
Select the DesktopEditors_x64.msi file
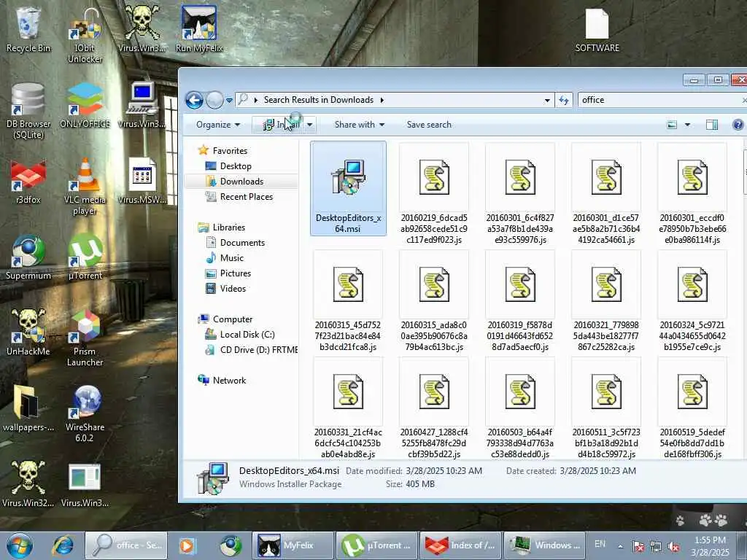348,189
